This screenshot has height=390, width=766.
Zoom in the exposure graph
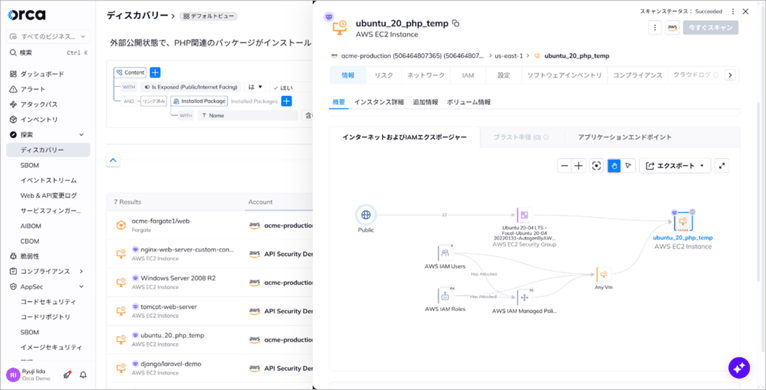(578, 166)
